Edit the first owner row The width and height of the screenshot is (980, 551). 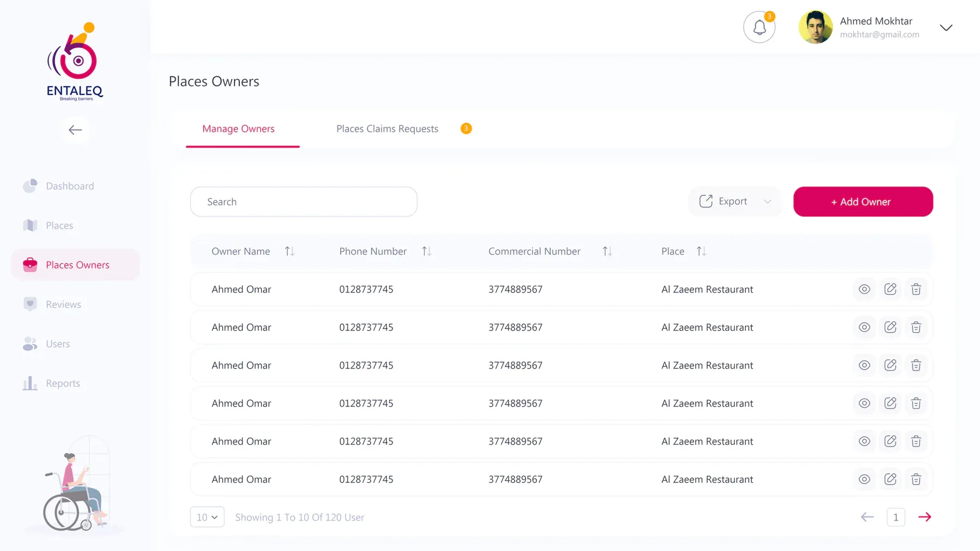point(890,290)
